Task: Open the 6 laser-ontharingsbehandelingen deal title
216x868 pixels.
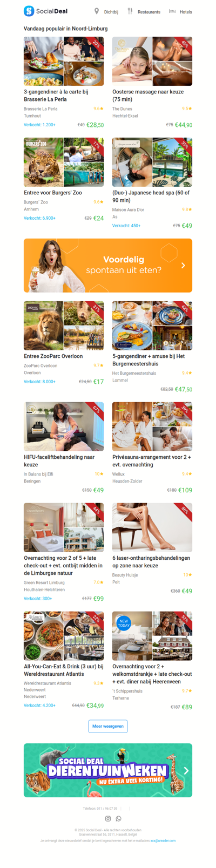Action: pos(151,562)
